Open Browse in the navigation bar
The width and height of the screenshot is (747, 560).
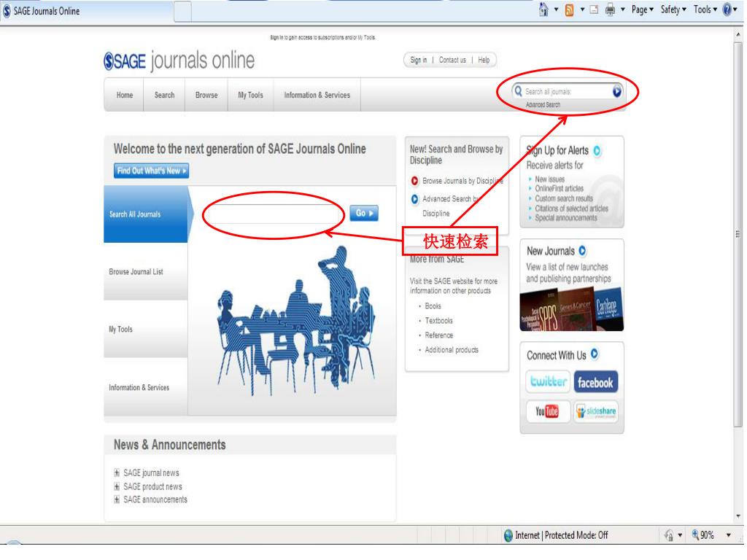coord(206,96)
